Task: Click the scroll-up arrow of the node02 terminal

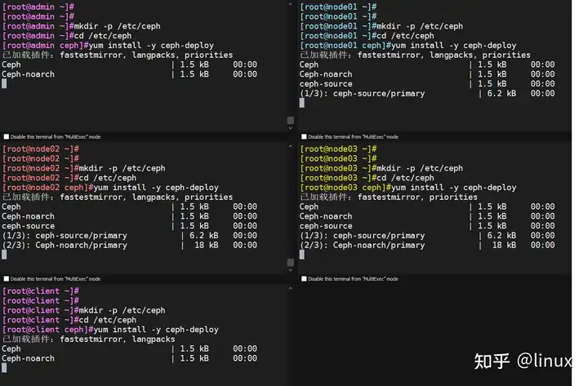Action: coord(290,147)
